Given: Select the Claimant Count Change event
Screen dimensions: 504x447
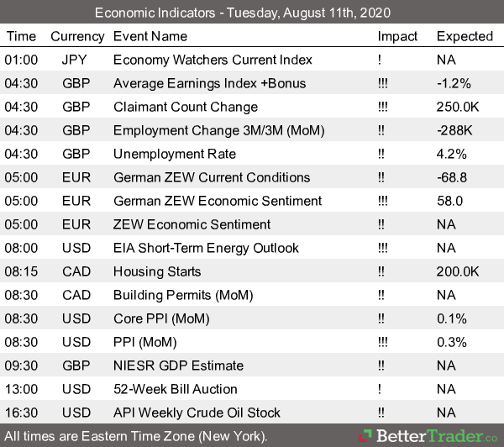Looking at the screenshot, I should [185, 107].
